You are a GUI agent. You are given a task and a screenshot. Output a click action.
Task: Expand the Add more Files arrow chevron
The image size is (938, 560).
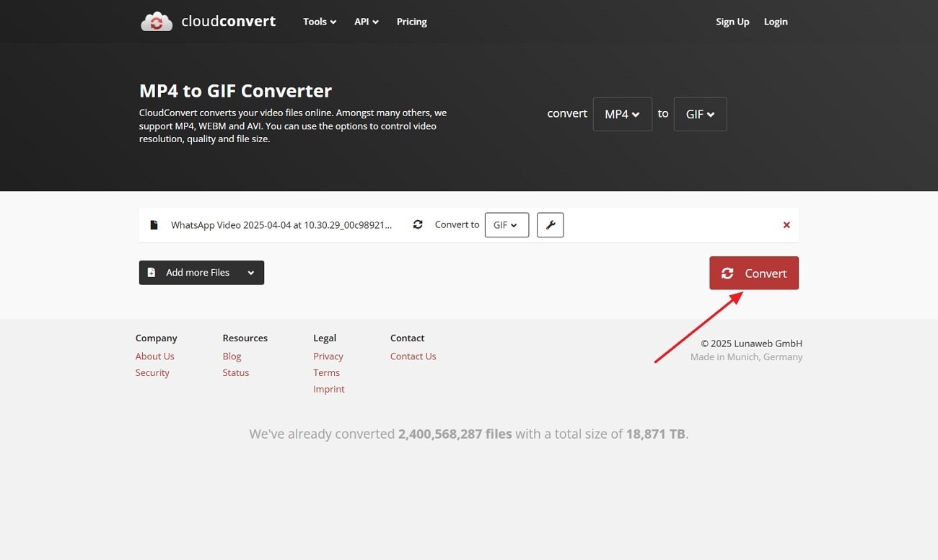tap(251, 273)
